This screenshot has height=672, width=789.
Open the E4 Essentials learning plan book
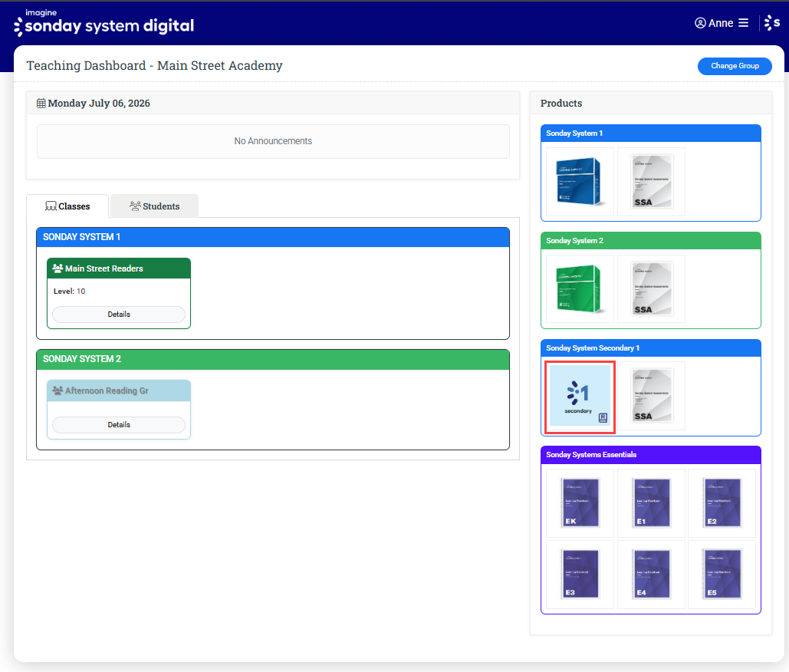click(651, 575)
